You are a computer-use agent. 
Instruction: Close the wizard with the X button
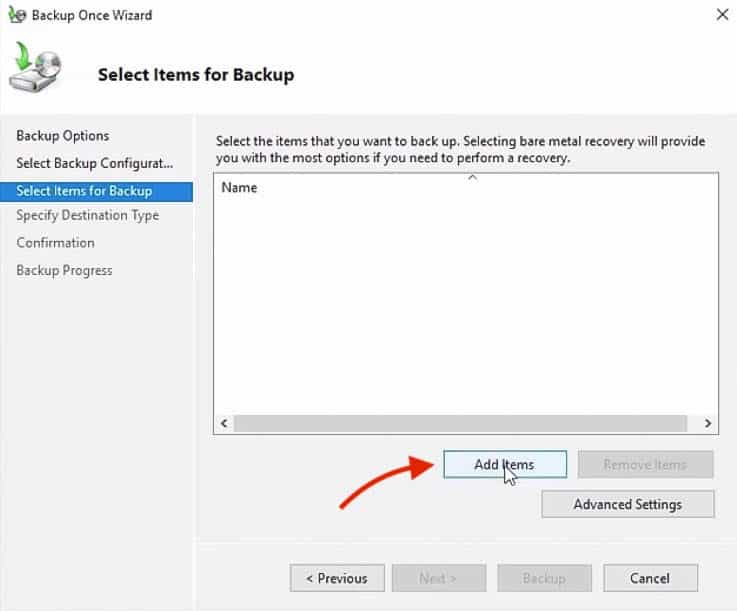(x=722, y=15)
